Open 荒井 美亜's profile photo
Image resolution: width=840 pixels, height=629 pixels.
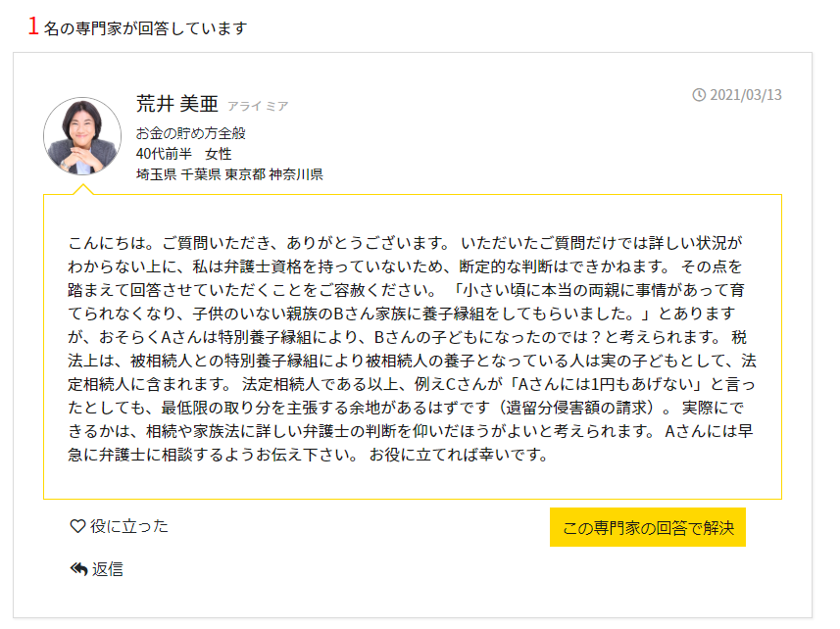tap(82, 136)
